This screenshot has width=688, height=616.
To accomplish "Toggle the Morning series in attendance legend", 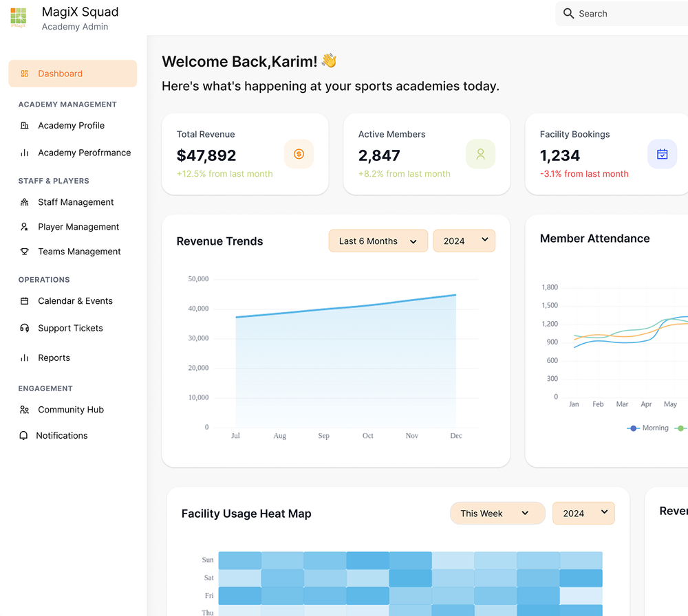I will pyautogui.click(x=647, y=428).
